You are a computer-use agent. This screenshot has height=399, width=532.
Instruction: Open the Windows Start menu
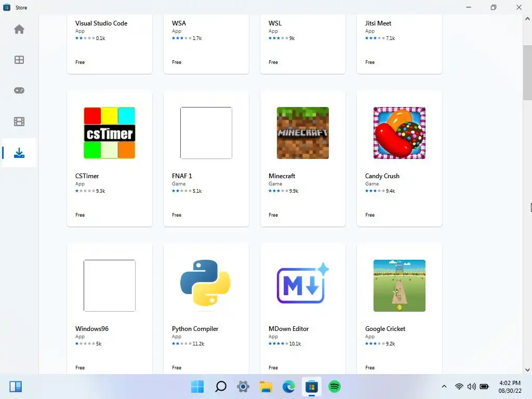(197, 387)
